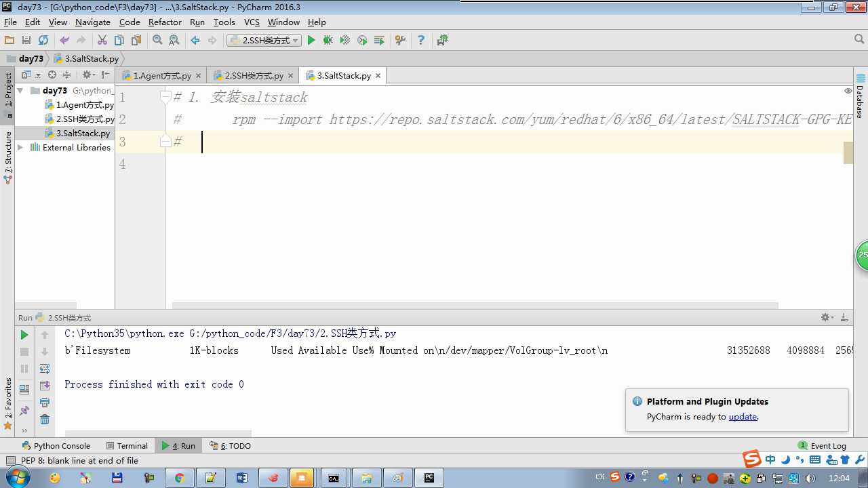The width and height of the screenshot is (868, 488).
Task: Switch to the 2.SSH类方式.py editor tab
Action: (x=254, y=76)
